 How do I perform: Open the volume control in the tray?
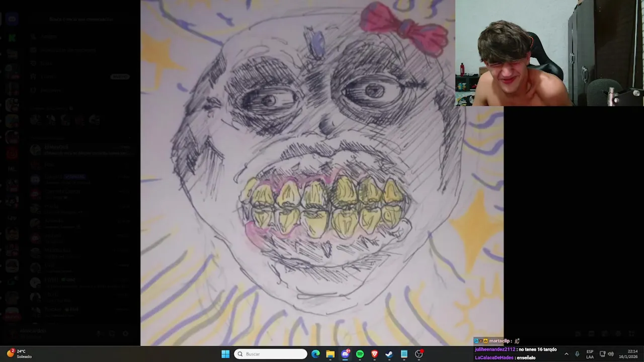click(x=612, y=354)
